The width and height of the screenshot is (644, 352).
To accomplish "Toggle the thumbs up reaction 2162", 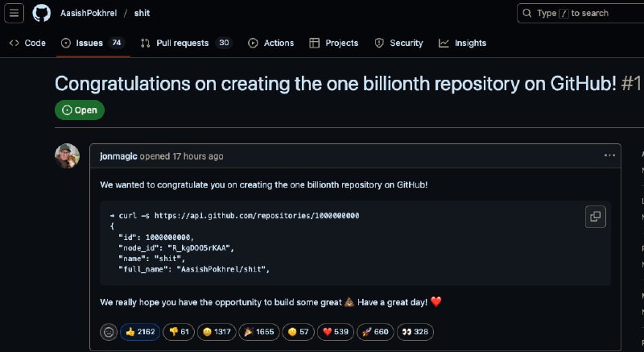I will point(140,332).
